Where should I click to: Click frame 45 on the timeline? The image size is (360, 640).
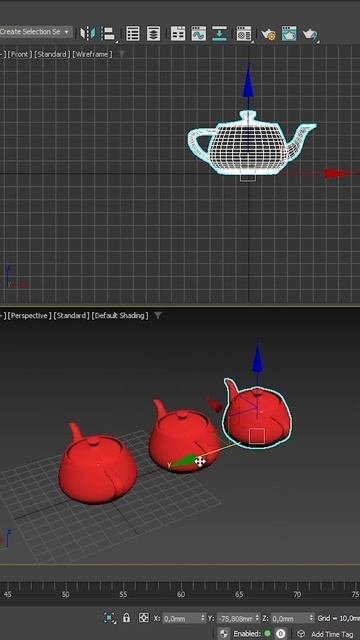point(7,594)
